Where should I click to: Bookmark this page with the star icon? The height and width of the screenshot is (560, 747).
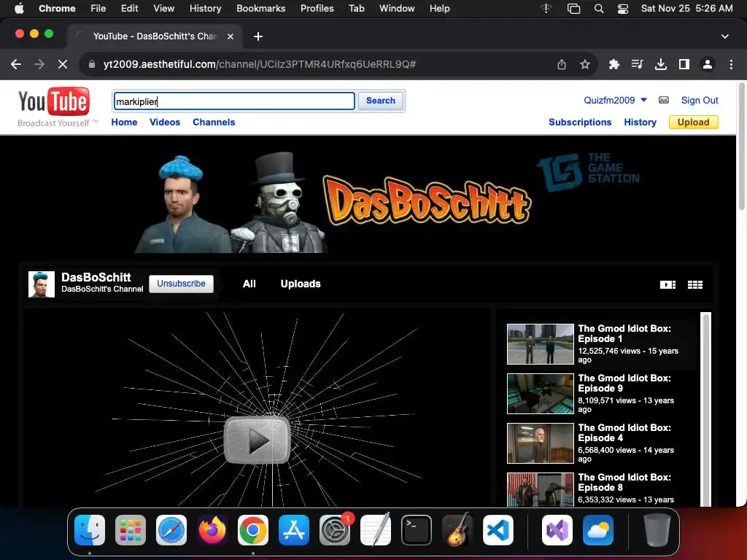click(585, 64)
